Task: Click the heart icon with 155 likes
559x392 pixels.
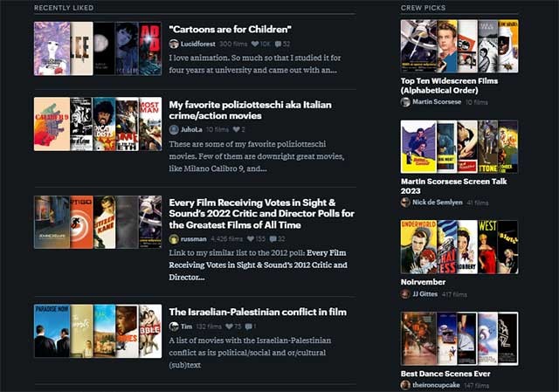Action: click(x=252, y=238)
